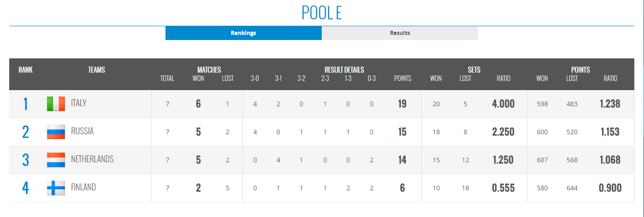Click the Pool E heading

coord(322,13)
